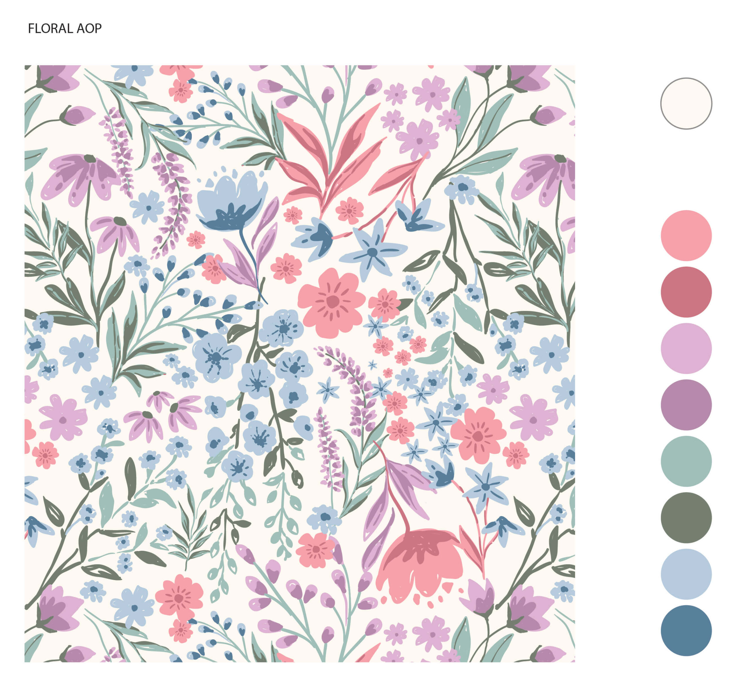Choose the light lilac color swatch
The width and height of the screenshot is (752, 700).
pos(686,348)
